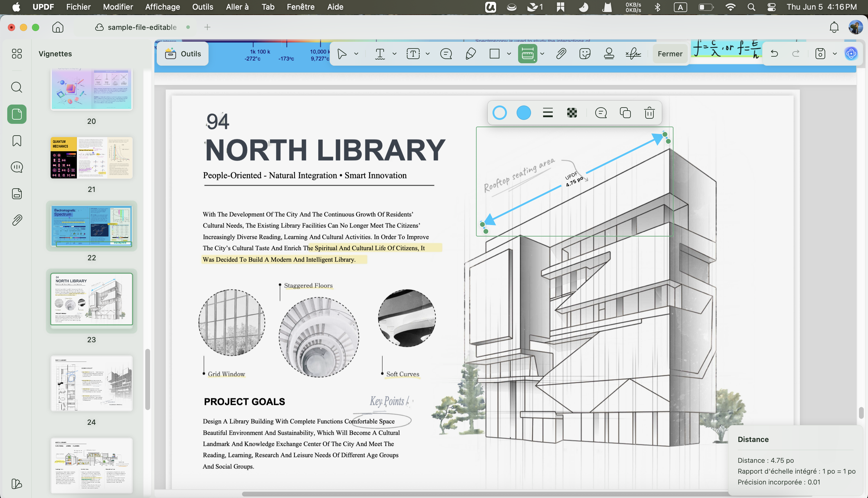Expand the save options dropdown arrow
868x498 pixels.
(835, 54)
